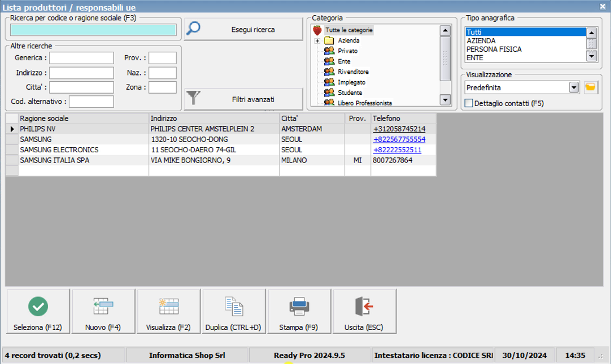This screenshot has width=611, height=364.
Task: Click the strawberry icon of Tutte le categorie
Action: pyautogui.click(x=317, y=30)
